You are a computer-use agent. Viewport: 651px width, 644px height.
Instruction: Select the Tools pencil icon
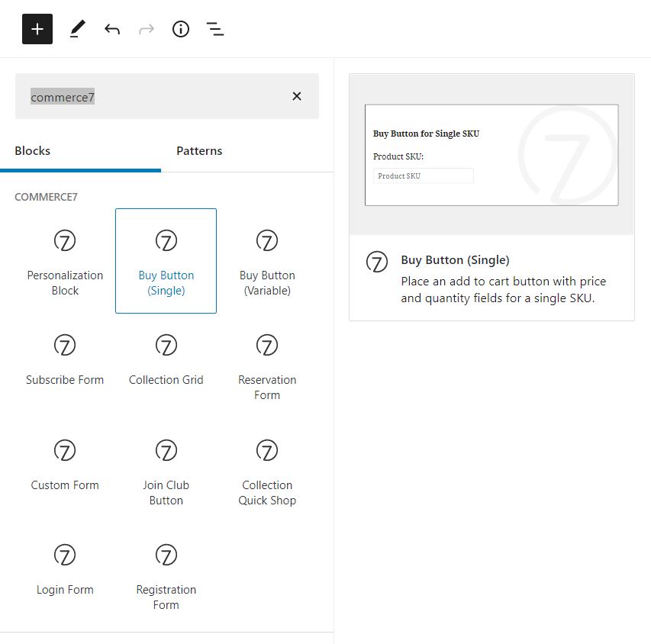tap(77, 30)
